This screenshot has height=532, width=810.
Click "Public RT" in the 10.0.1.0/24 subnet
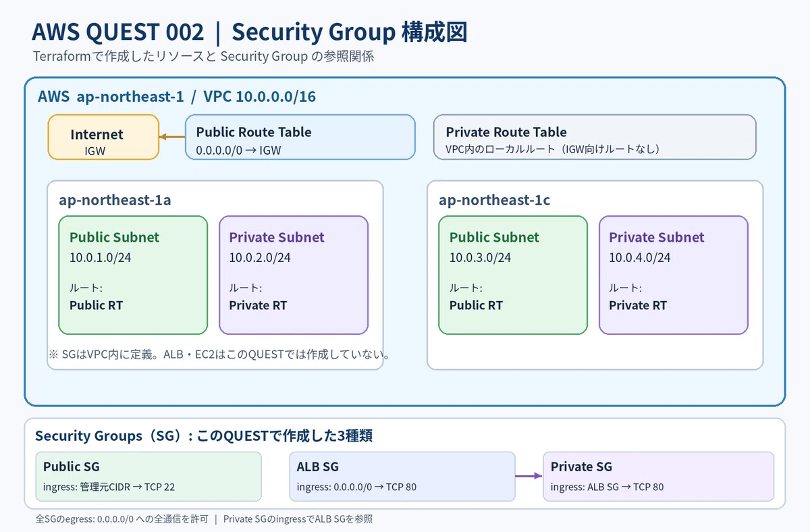(x=97, y=305)
